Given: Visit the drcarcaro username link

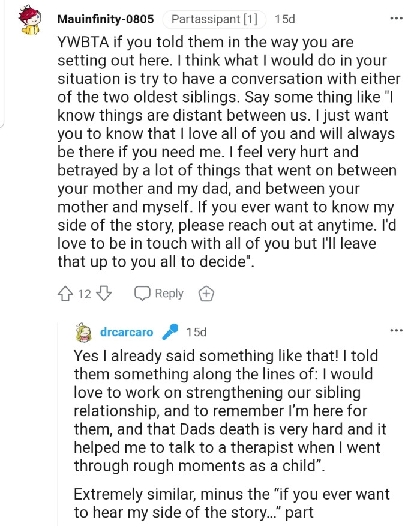Looking at the screenshot, I should 127,332.
